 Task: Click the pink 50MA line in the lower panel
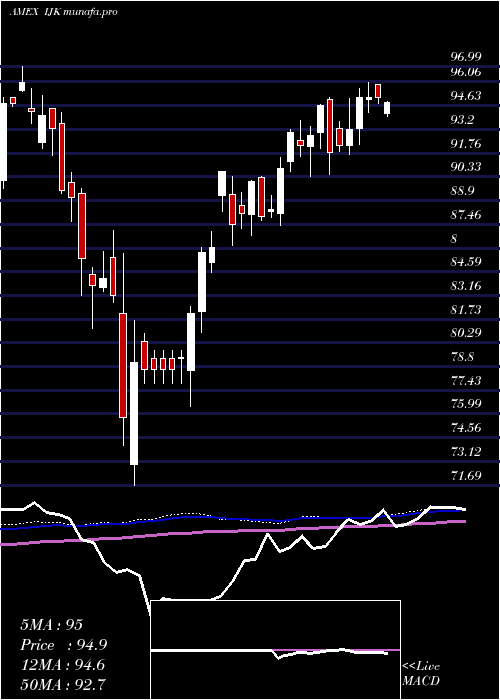(x=232, y=531)
